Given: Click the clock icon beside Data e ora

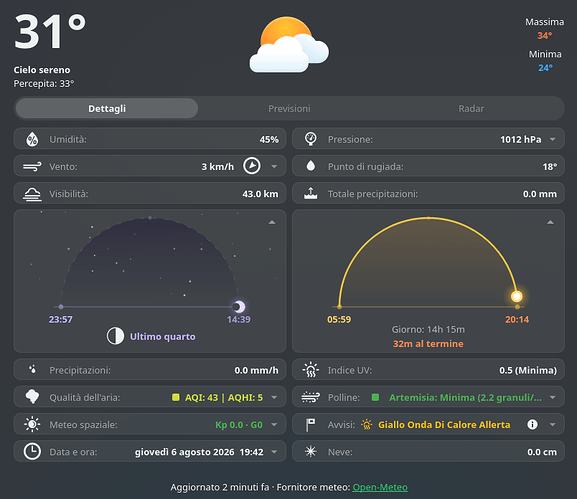Looking at the screenshot, I should 32,451.
